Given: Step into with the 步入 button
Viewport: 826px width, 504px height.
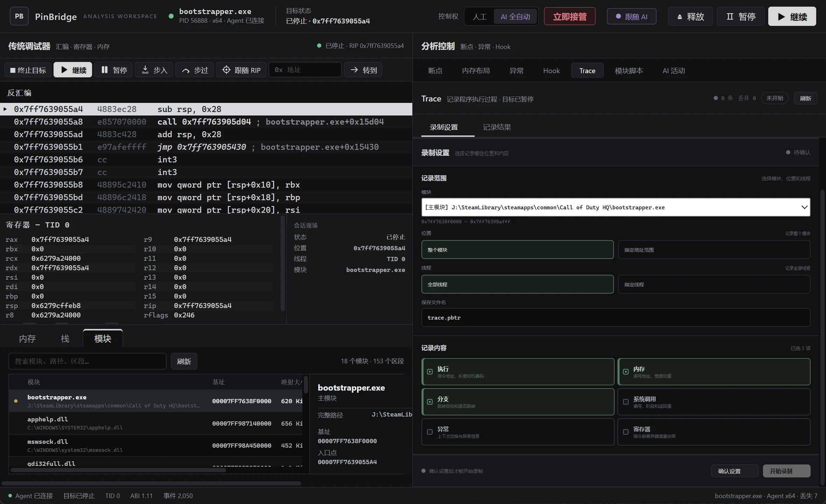Looking at the screenshot, I should 154,70.
